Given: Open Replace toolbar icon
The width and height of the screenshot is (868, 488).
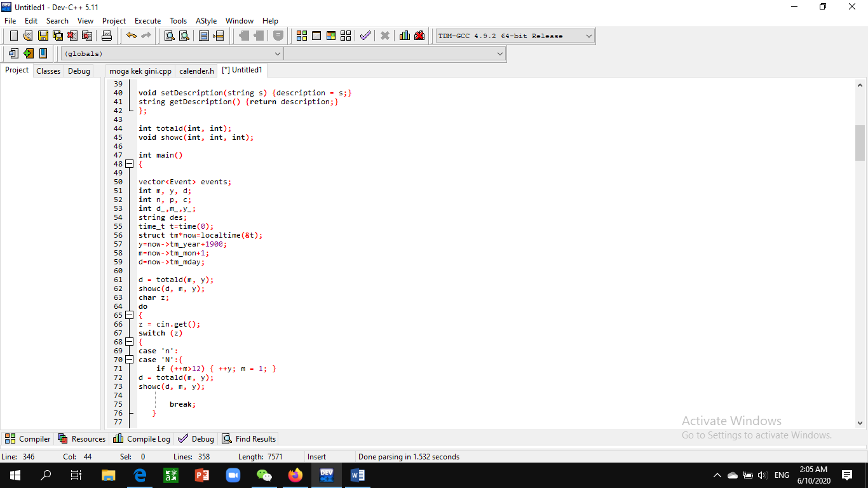Looking at the screenshot, I should tap(184, 36).
